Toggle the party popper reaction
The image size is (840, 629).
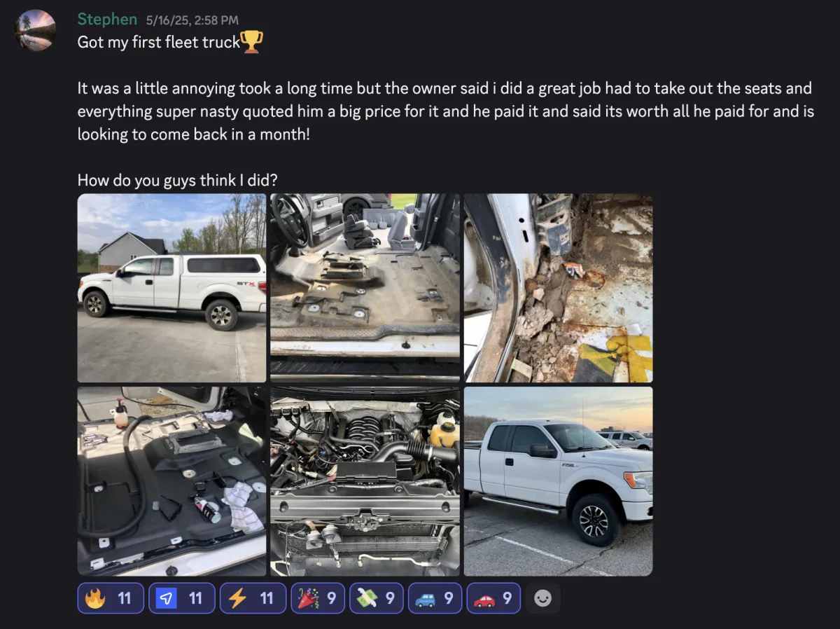318,598
